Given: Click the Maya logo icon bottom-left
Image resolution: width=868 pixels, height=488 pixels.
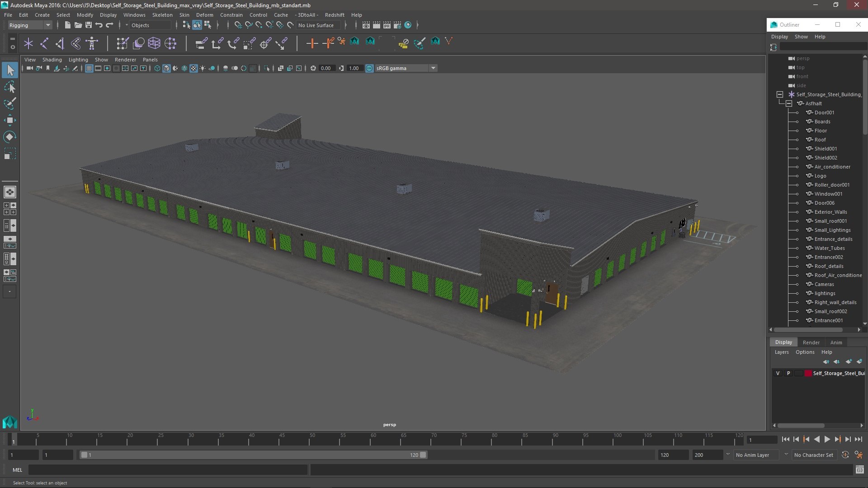Looking at the screenshot, I should (x=10, y=422).
